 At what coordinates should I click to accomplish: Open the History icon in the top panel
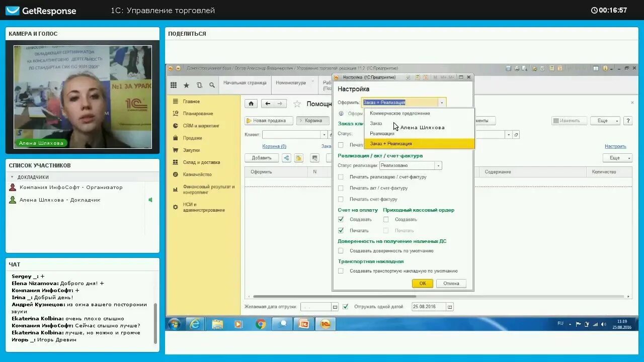(x=200, y=85)
